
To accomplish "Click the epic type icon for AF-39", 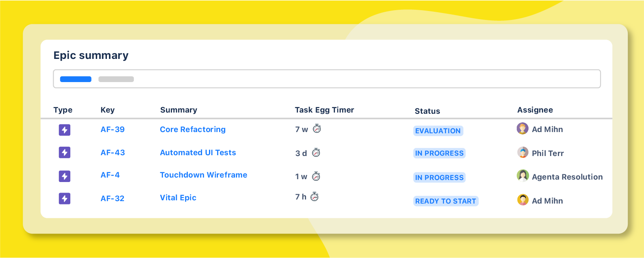I will pyautogui.click(x=65, y=130).
